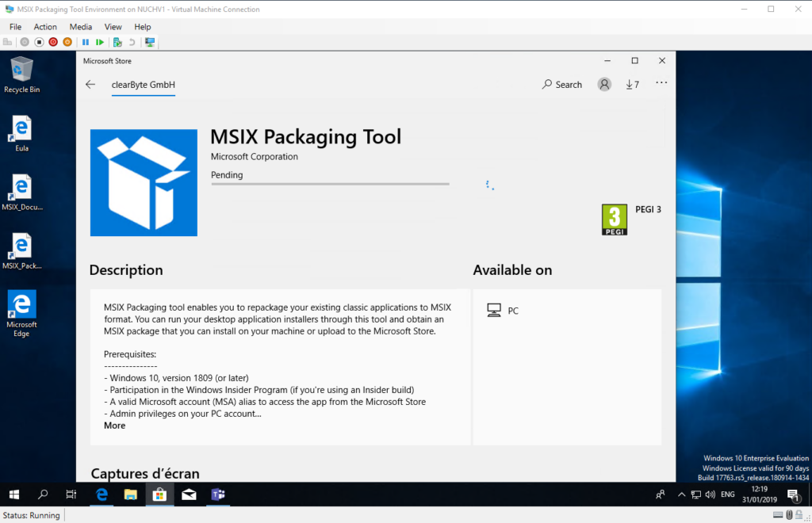Viewport: 812px width, 523px height.
Task: Open the Store three-dots menu
Action: [661, 82]
